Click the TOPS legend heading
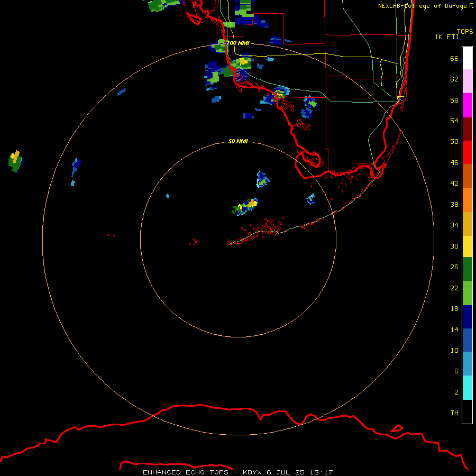 coord(465,31)
